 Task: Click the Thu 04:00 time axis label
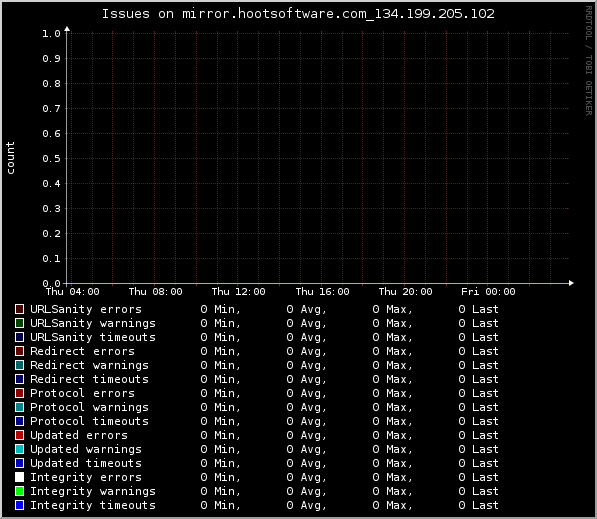pyautogui.click(x=72, y=292)
